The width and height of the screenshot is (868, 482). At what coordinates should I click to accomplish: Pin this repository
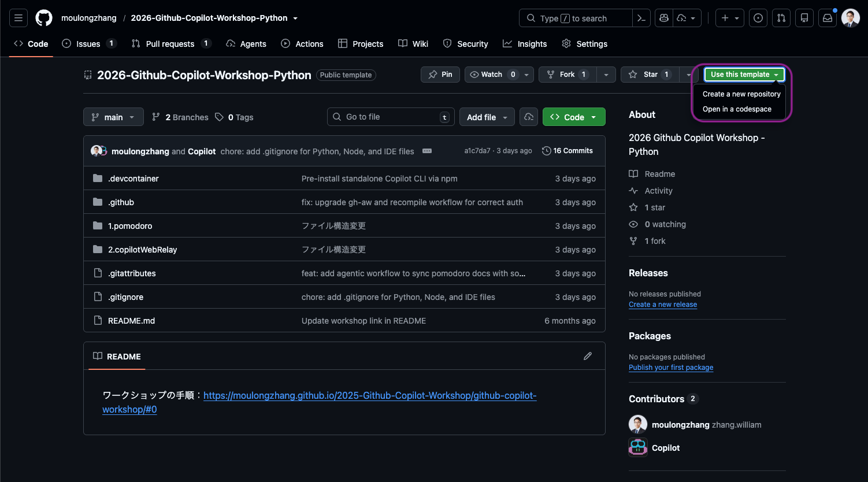pyautogui.click(x=440, y=75)
